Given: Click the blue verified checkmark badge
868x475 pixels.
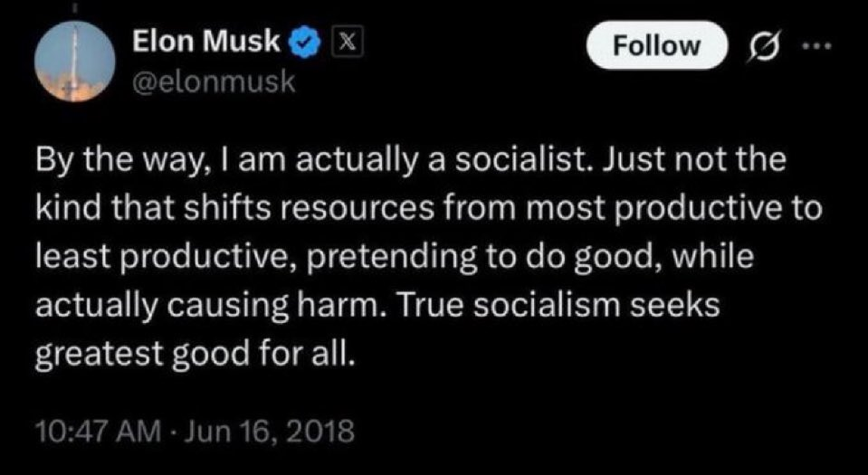Looking at the screenshot, I should [x=304, y=43].
